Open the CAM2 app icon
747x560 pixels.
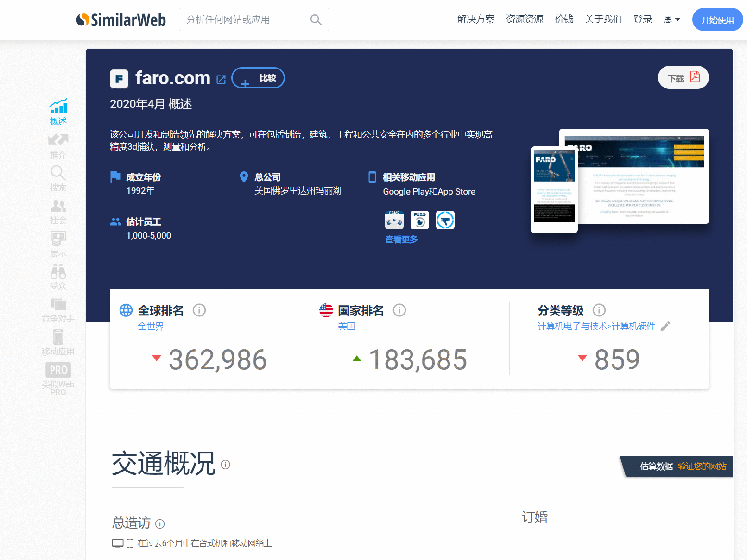click(x=394, y=220)
